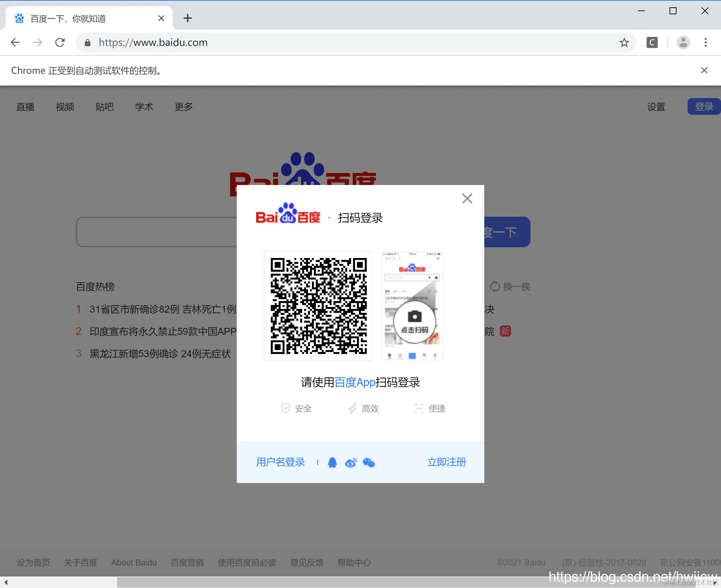This screenshot has width=721, height=588.
Task: Click the 百度App link text
Action: [355, 382]
